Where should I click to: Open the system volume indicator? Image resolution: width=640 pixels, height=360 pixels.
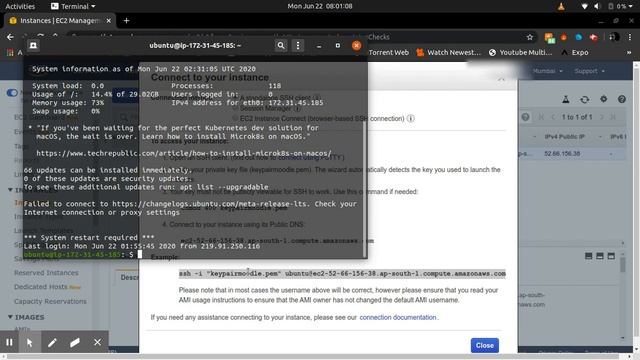[x=597, y=6]
